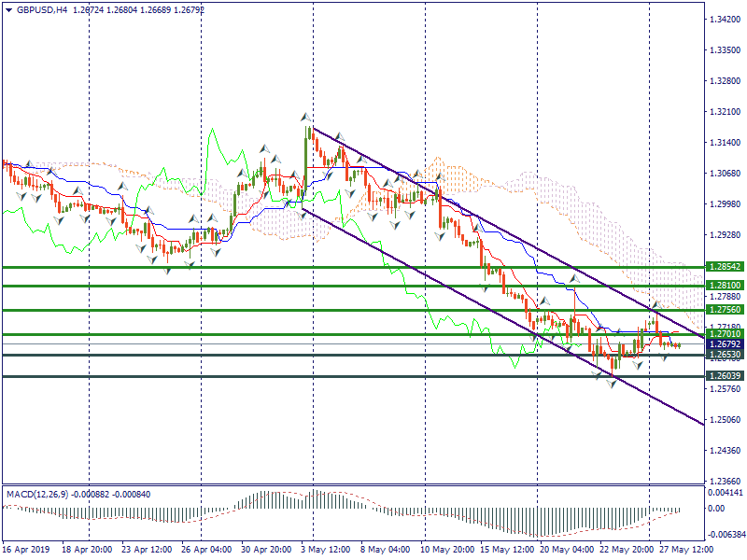
Task: Click the 1.27010 price level tag
Action: [x=724, y=334]
